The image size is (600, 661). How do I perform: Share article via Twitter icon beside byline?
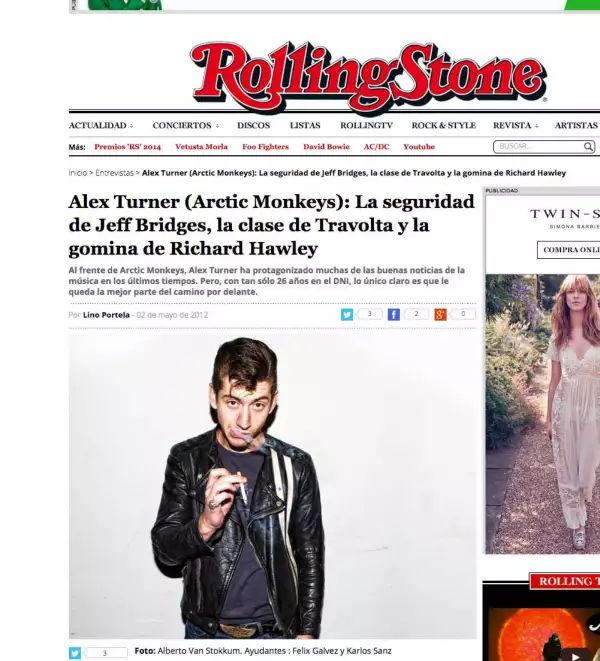(x=347, y=314)
